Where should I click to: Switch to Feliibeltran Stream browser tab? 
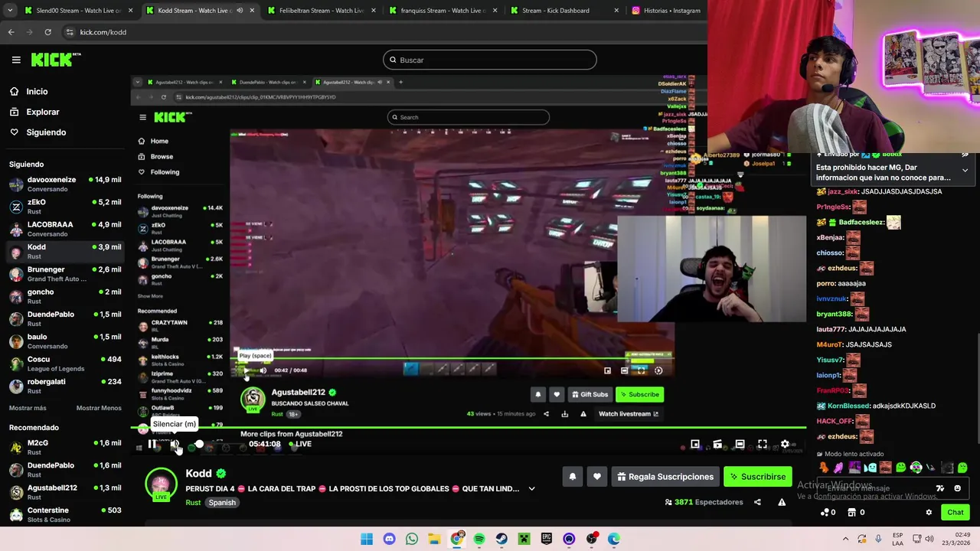321,11
